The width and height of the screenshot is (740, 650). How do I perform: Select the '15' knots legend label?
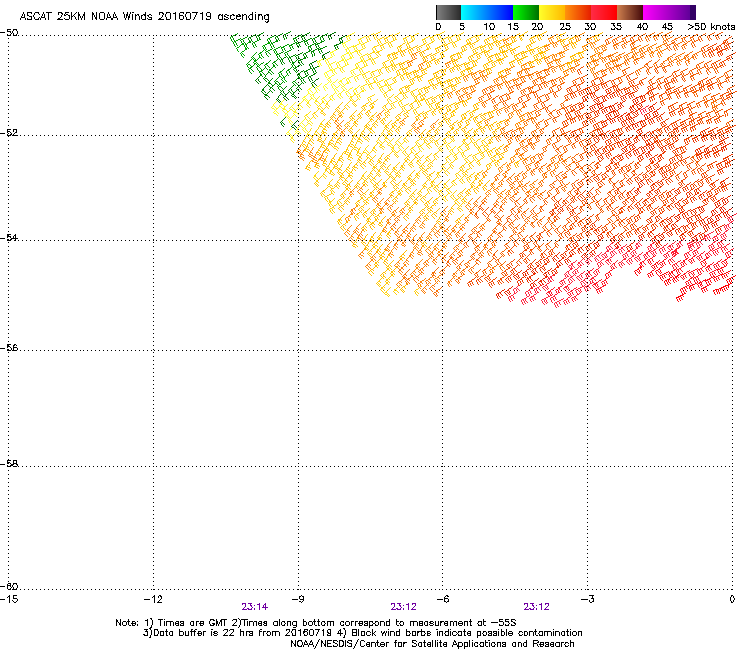[513, 27]
